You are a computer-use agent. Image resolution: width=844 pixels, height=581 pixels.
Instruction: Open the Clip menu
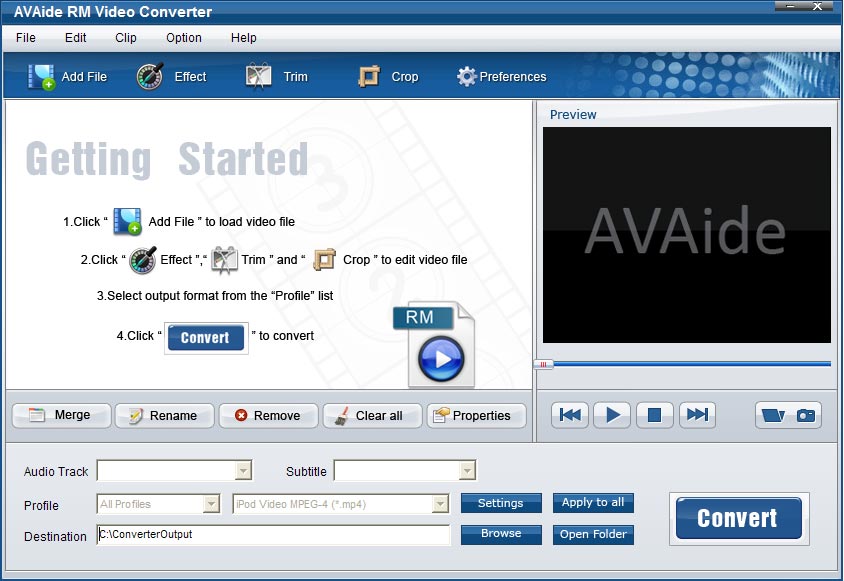[x=125, y=38]
